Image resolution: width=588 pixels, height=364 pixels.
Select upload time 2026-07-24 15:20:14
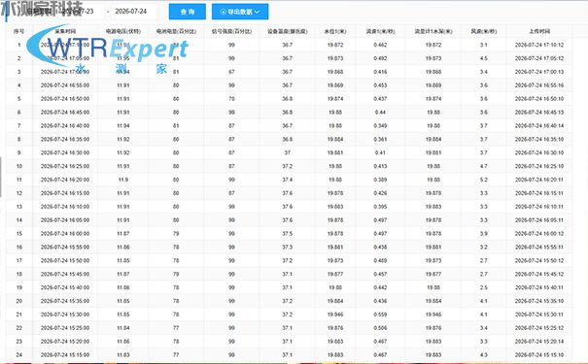click(x=539, y=342)
